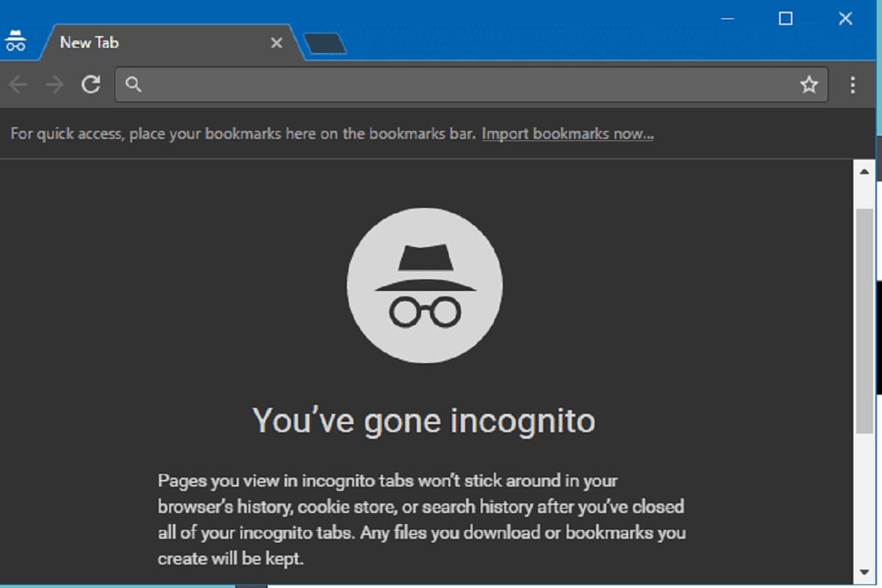Reload the page
The width and height of the screenshot is (882, 588).
[x=90, y=85]
